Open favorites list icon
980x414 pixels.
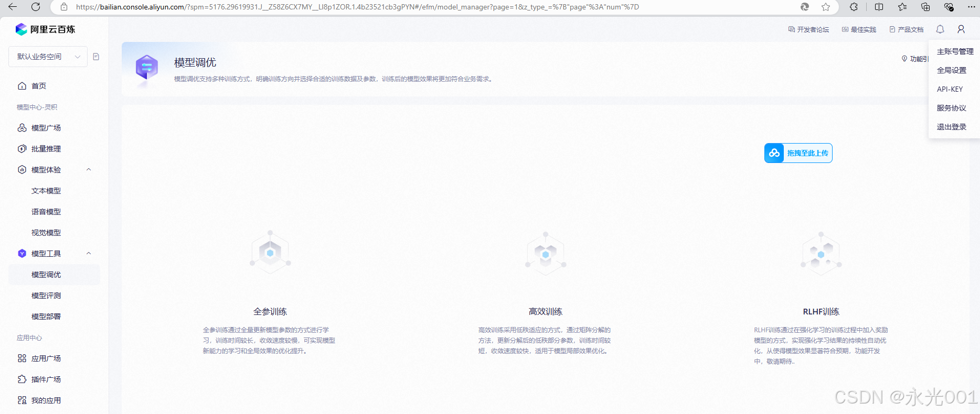[902, 7]
